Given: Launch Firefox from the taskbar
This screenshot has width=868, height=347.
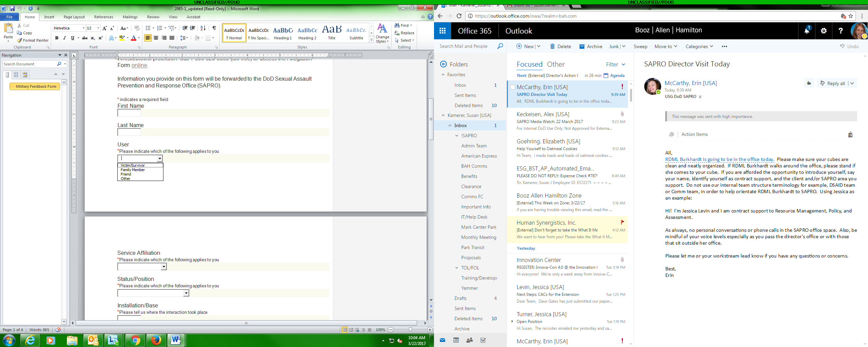Looking at the screenshot, I should 156,340.
